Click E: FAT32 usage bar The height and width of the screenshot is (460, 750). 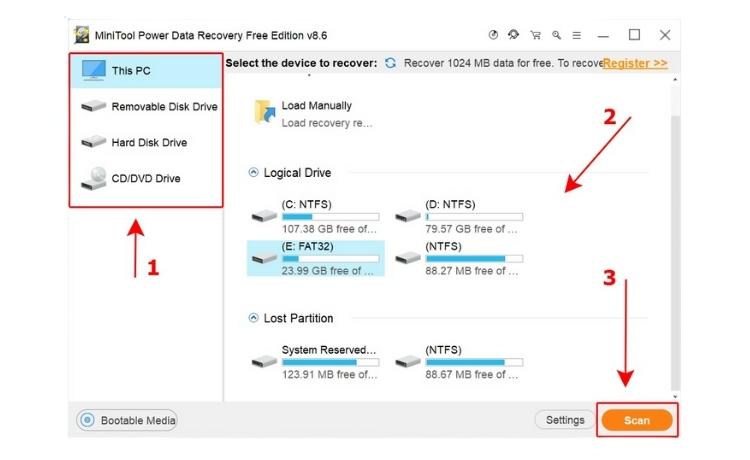pos(331,259)
